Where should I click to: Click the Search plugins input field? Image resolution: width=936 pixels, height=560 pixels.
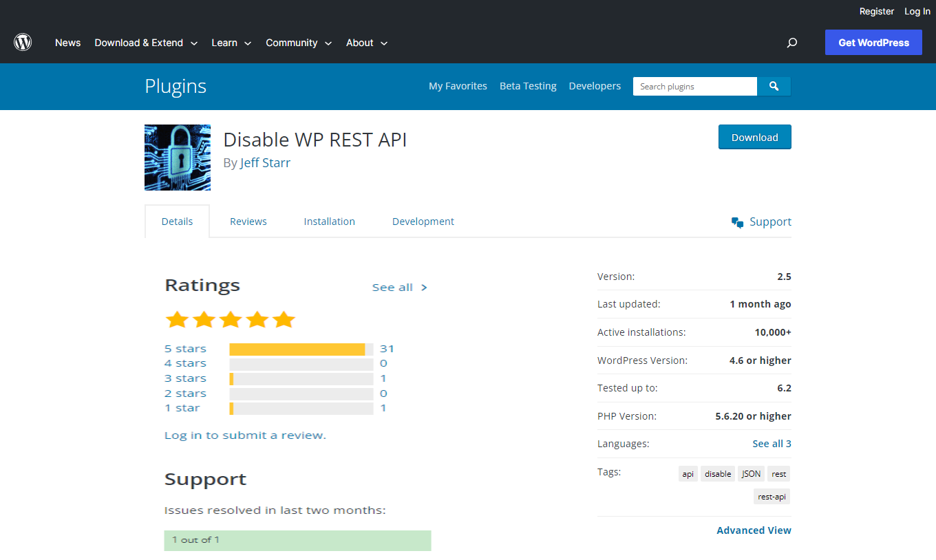[x=695, y=86]
